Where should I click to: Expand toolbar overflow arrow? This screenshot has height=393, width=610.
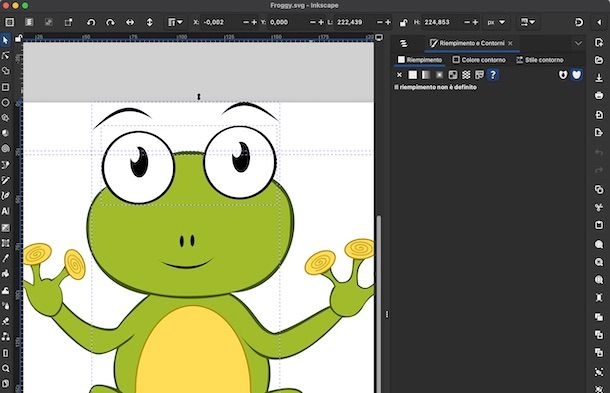[x=599, y=22]
